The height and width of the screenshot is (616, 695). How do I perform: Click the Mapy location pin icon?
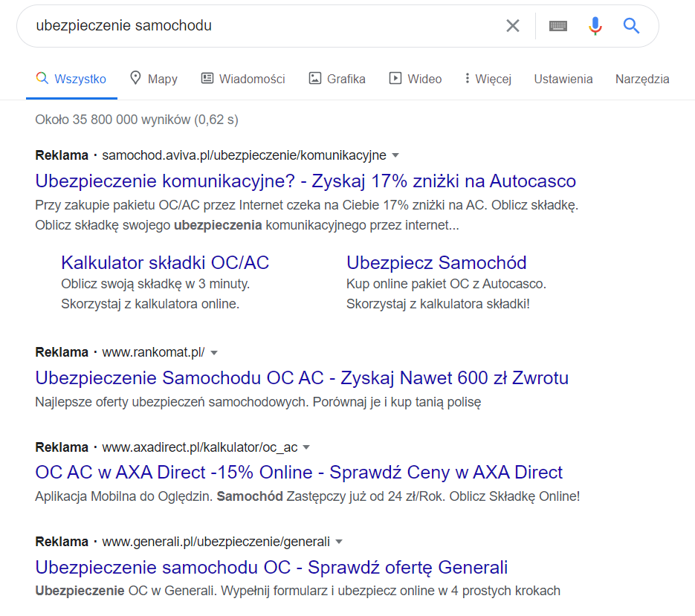pos(135,78)
